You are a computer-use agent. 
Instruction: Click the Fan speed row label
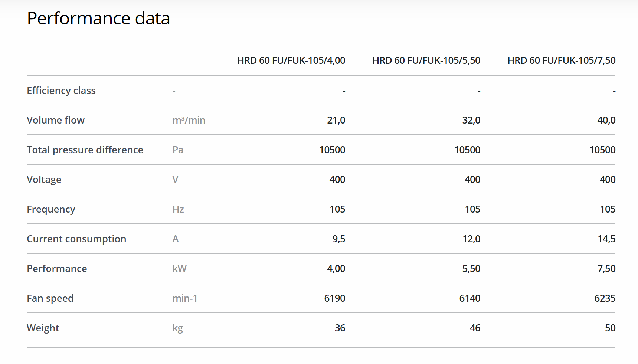point(50,298)
